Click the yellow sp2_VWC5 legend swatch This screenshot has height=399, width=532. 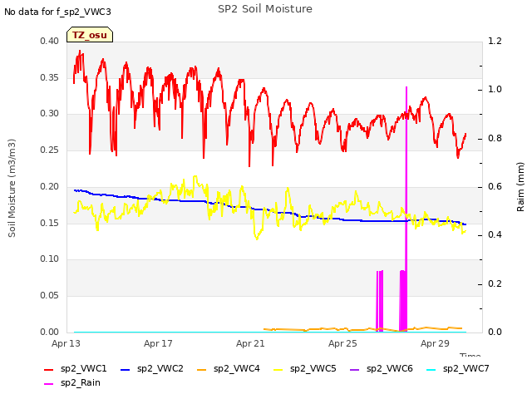(x=278, y=370)
